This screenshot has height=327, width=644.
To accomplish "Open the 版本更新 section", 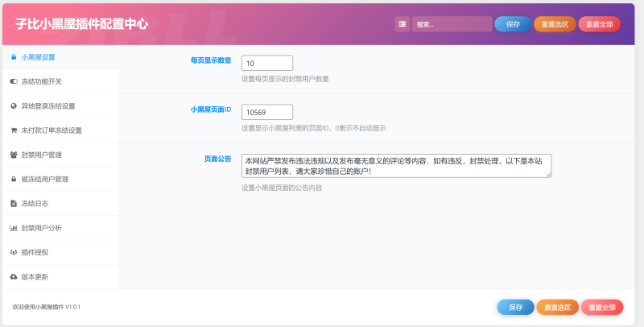I will click(60, 277).
